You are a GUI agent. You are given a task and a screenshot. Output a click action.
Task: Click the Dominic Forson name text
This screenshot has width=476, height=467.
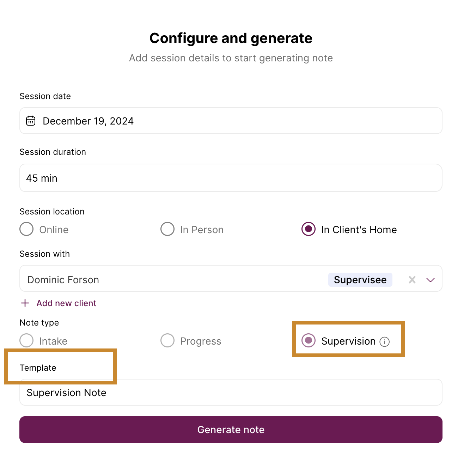(63, 280)
